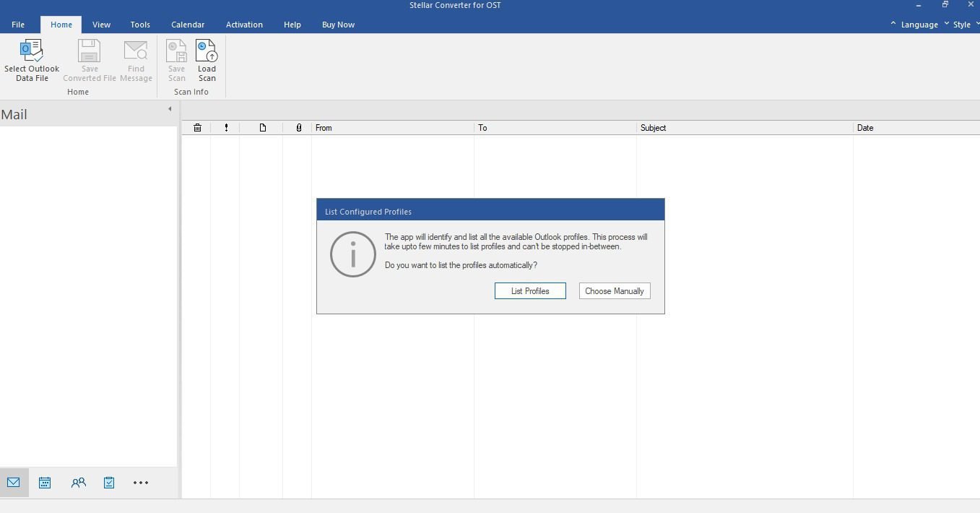The width and height of the screenshot is (980, 513).
Task: Click the trash bin column header icon
Action: [197, 128]
